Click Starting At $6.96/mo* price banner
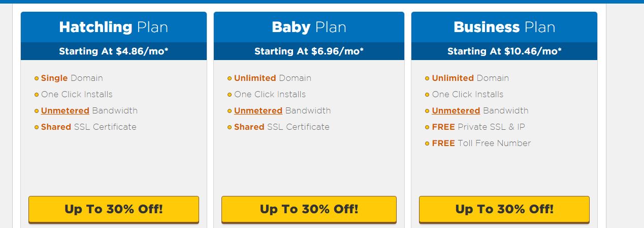This screenshot has height=228, width=644. (309, 51)
